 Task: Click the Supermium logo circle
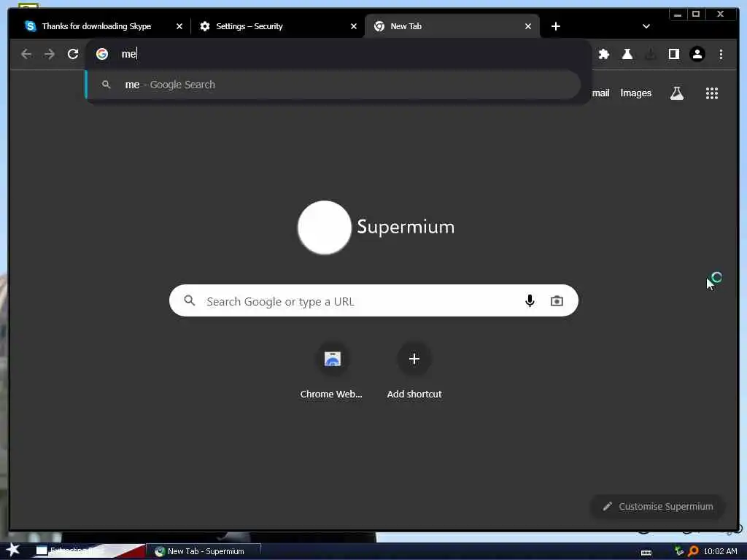325,227
